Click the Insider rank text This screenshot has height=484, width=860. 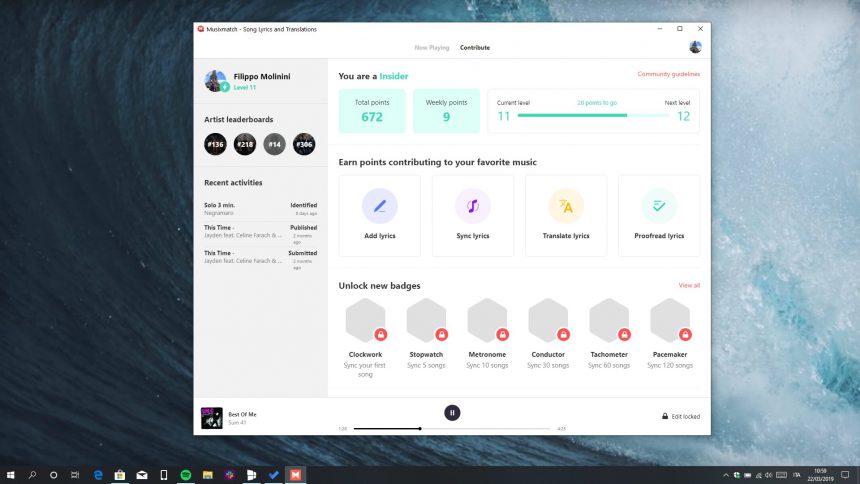tap(394, 76)
